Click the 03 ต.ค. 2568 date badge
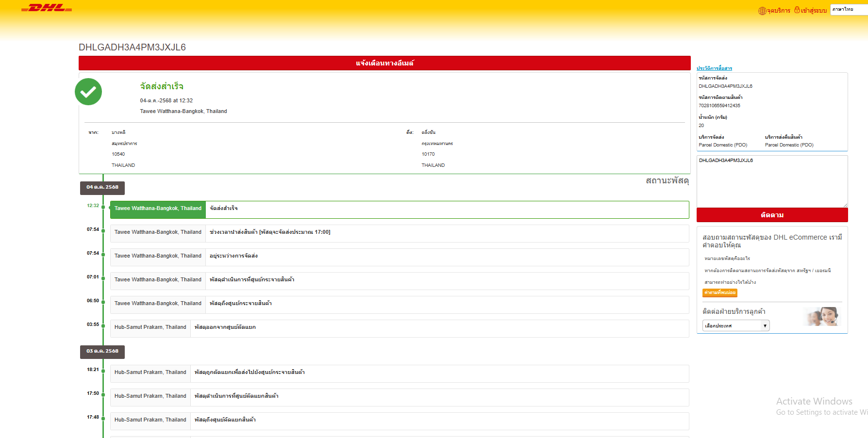 pyautogui.click(x=102, y=352)
